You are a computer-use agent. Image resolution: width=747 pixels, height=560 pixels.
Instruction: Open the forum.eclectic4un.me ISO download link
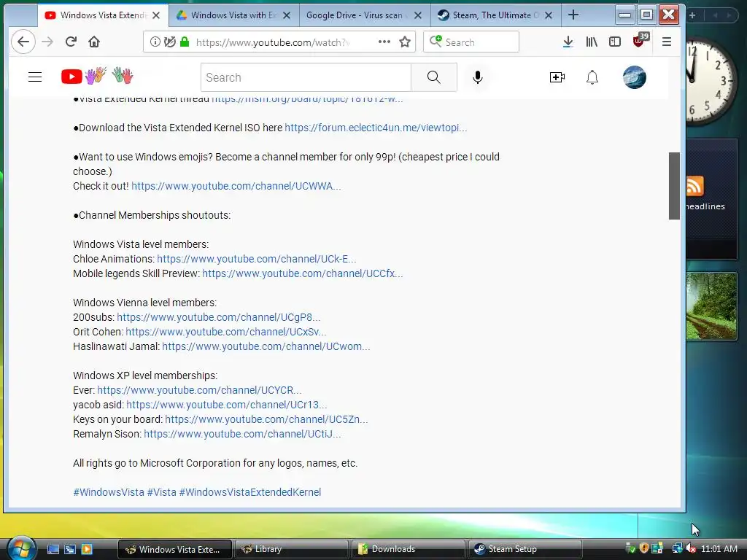(376, 128)
